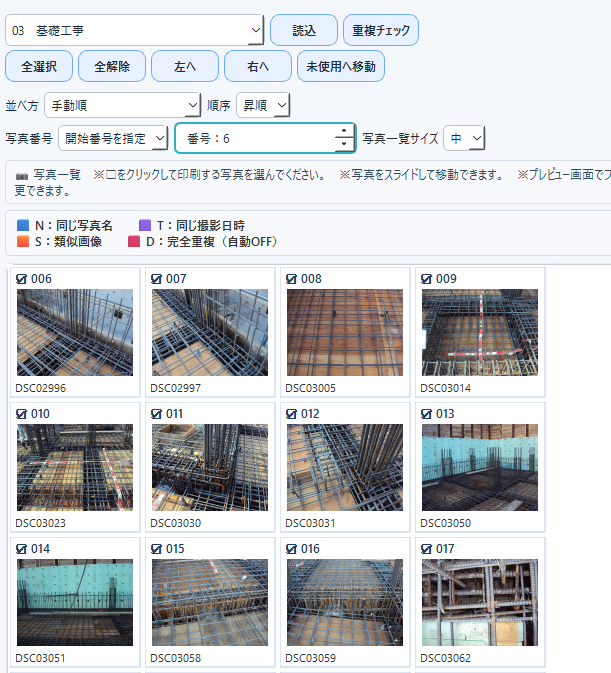Click the file name DSC02996

tap(40, 388)
